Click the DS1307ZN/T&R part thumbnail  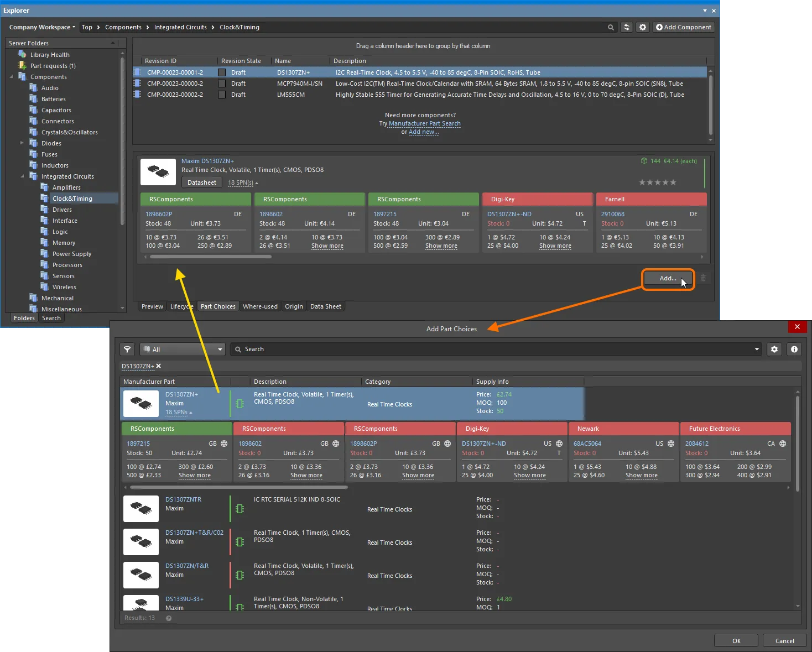pyautogui.click(x=140, y=575)
